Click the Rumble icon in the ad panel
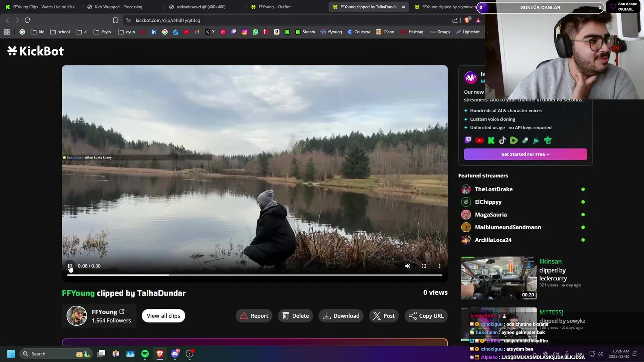The height and width of the screenshot is (362, 644). (x=514, y=141)
